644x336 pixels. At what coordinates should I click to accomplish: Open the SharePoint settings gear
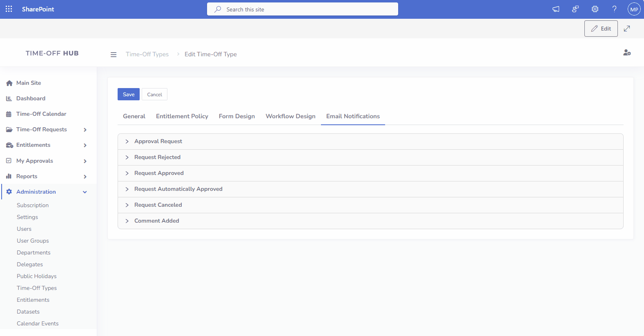coord(595,9)
